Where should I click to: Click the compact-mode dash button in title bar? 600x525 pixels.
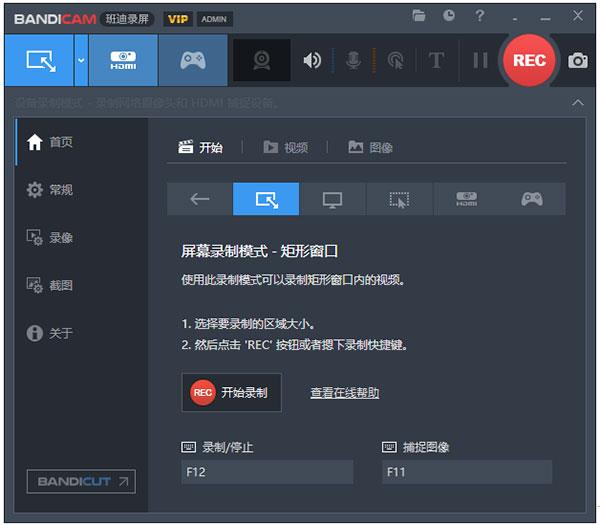[x=515, y=19]
